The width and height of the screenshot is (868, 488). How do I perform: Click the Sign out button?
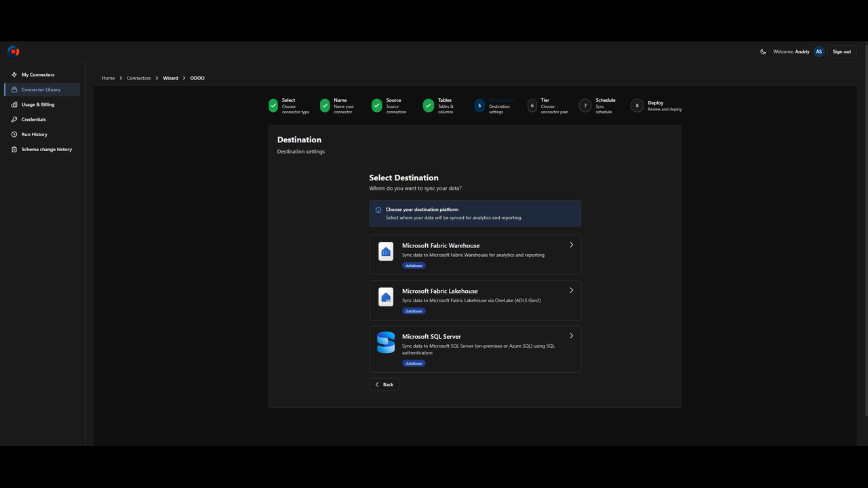click(x=842, y=52)
